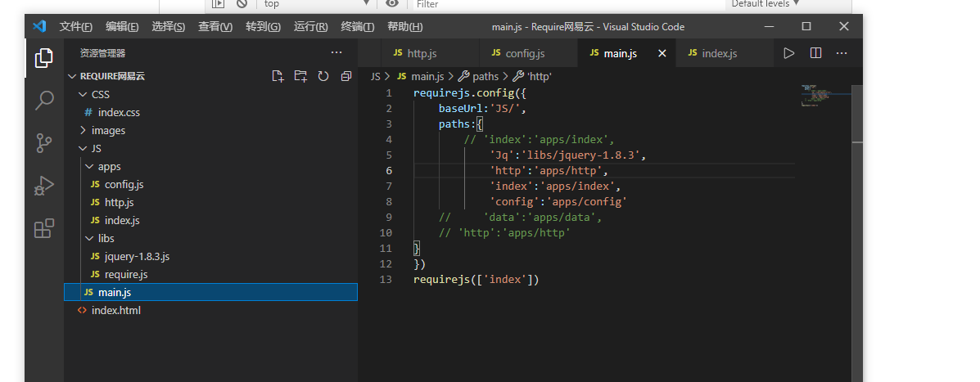The image size is (980, 382).
Task: Click the devtools clear console icon
Action: tap(242, 4)
